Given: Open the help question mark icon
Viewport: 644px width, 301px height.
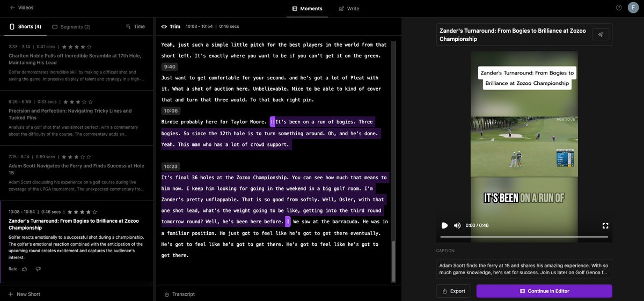Looking at the screenshot, I should point(619,8).
